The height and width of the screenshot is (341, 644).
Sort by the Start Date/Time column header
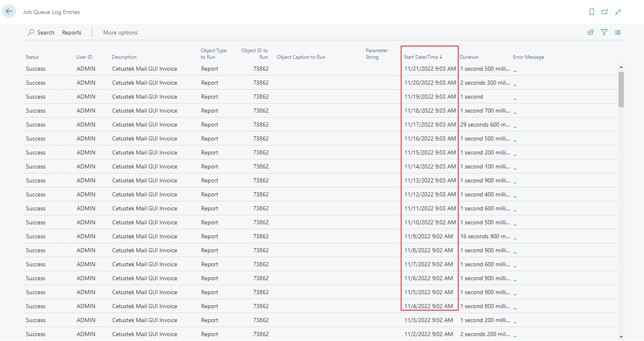423,57
